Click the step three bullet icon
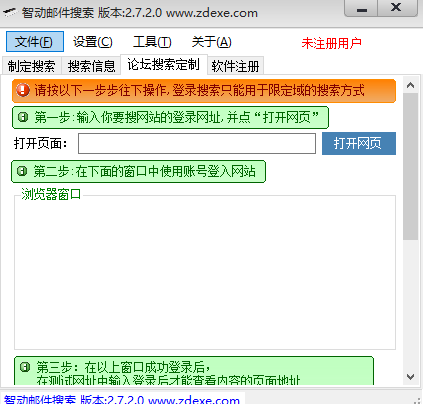423x404 pixels. [25, 367]
